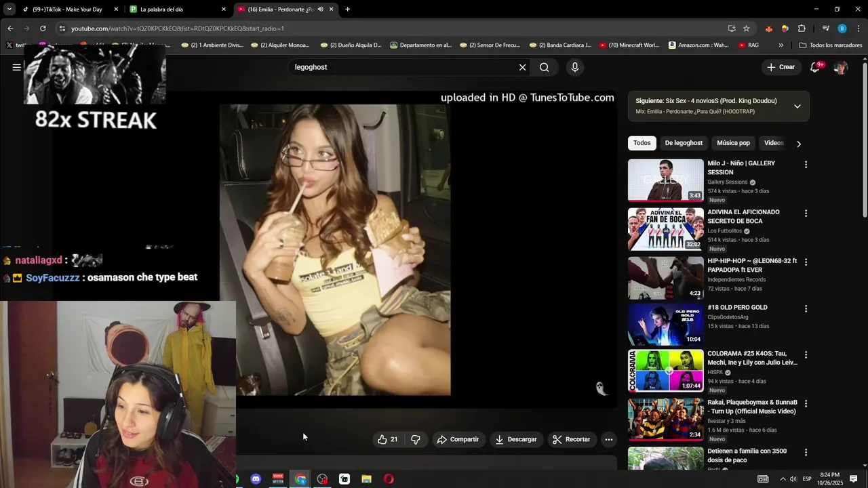The width and height of the screenshot is (868, 488).
Task: Start voice search with microphone
Action: (x=575, y=67)
